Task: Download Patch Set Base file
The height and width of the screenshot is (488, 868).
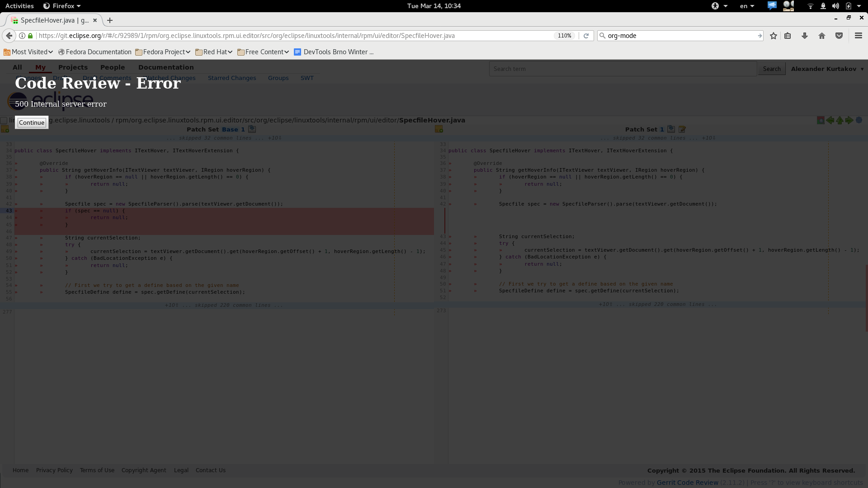Action: coord(252,129)
